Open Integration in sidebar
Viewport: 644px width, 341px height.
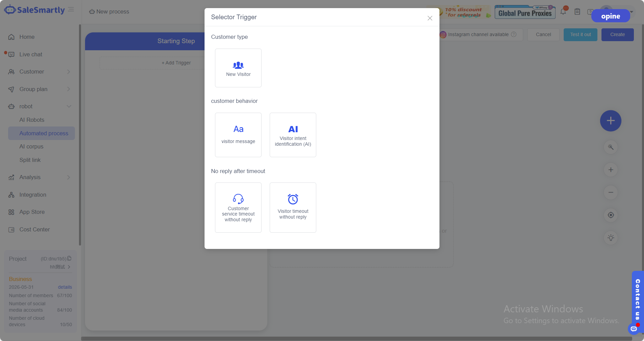[33, 195]
